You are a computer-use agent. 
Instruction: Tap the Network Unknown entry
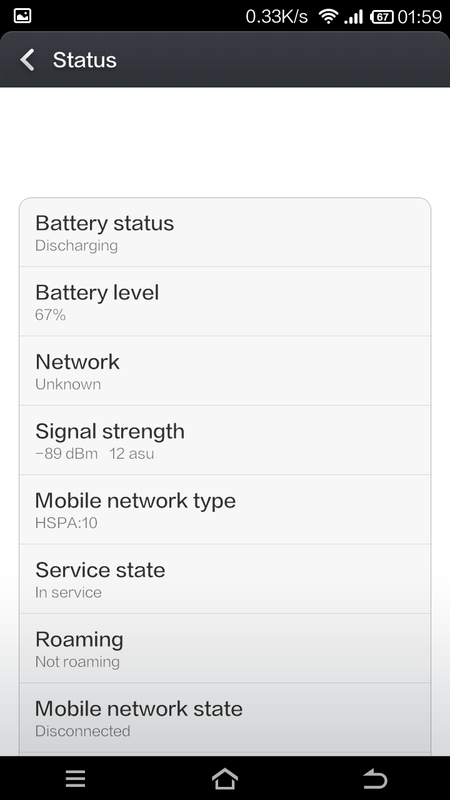tap(225, 370)
